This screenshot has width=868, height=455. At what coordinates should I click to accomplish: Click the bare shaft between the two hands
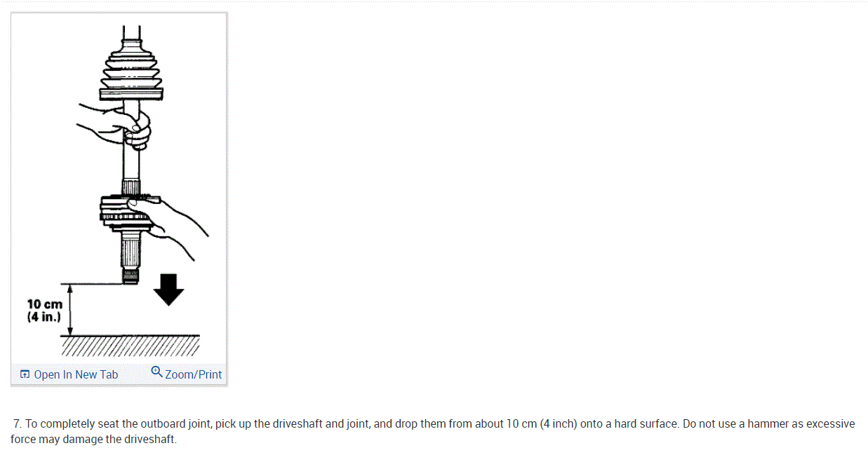(131, 165)
